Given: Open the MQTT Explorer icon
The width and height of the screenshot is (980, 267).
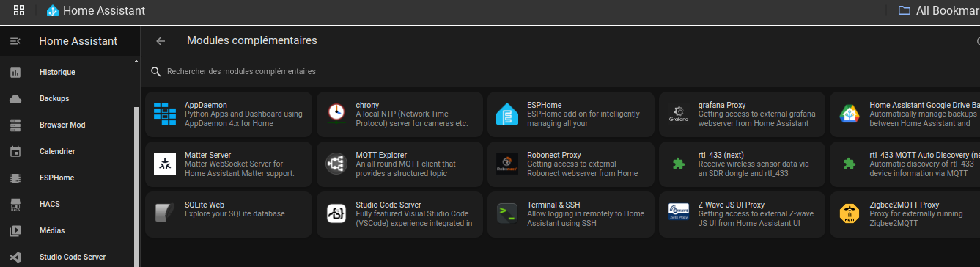Looking at the screenshot, I should click(x=336, y=164).
